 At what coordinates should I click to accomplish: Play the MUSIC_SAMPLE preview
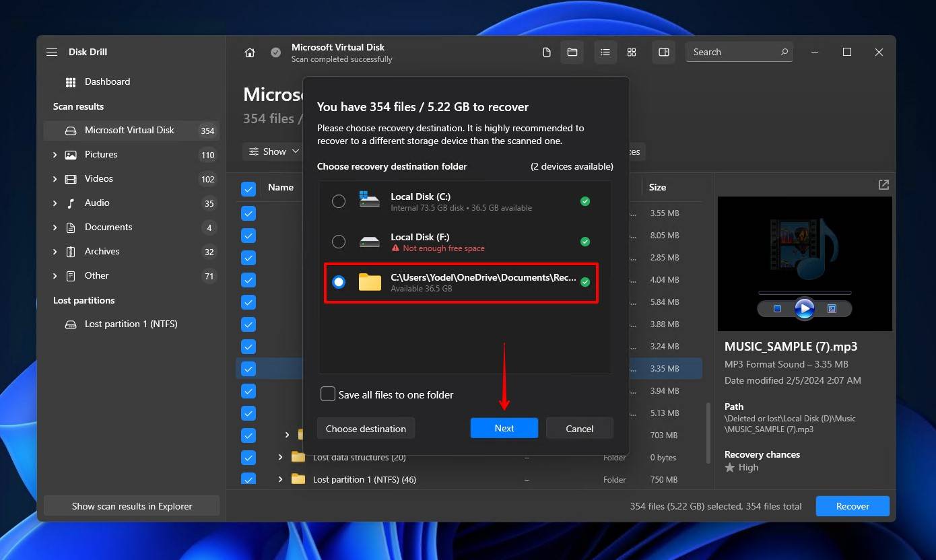tap(804, 309)
